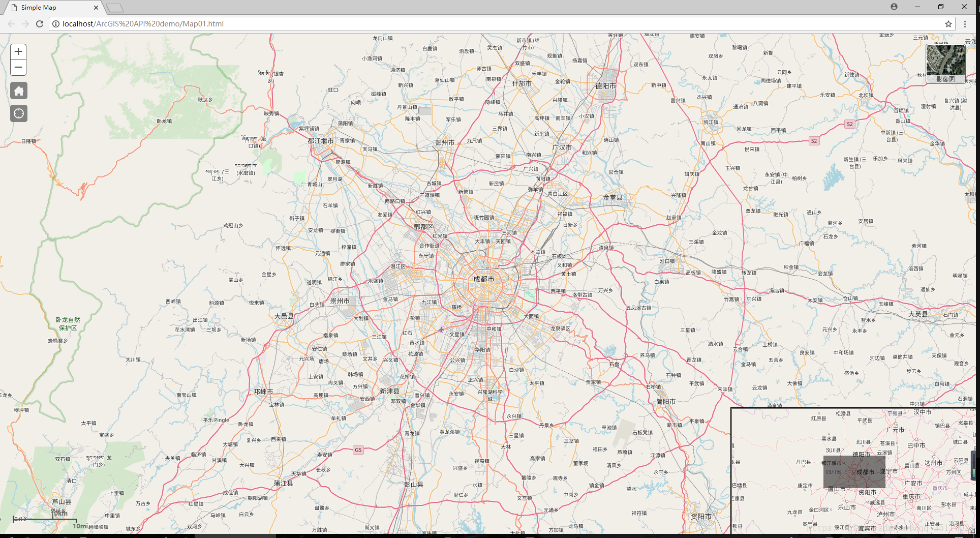Open a new browser tab
Image resolution: width=980 pixels, height=538 pixels.
[115, 8]
